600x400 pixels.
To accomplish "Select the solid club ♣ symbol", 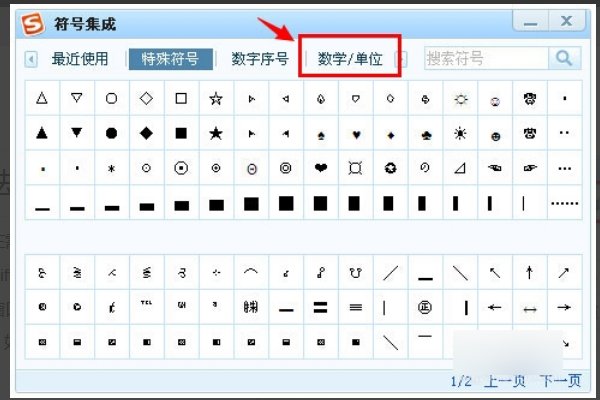I will 426,133.
